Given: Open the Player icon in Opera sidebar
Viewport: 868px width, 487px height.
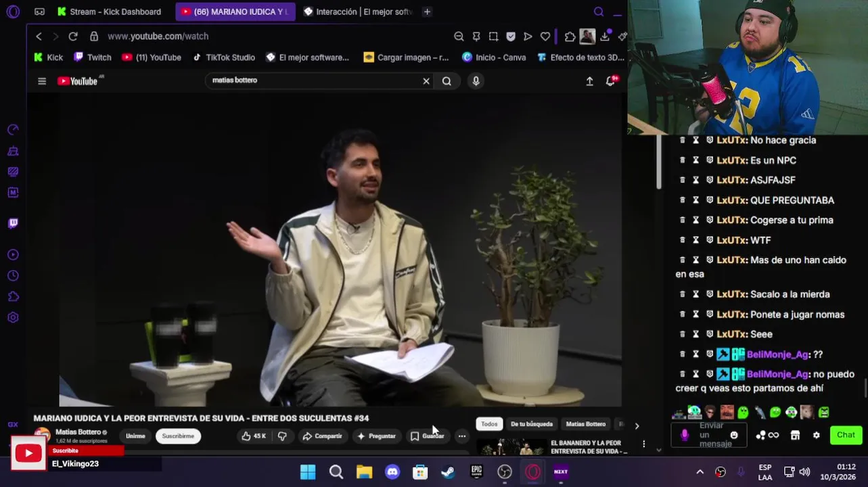Looking at the screenshot, I should coord(13,255).
